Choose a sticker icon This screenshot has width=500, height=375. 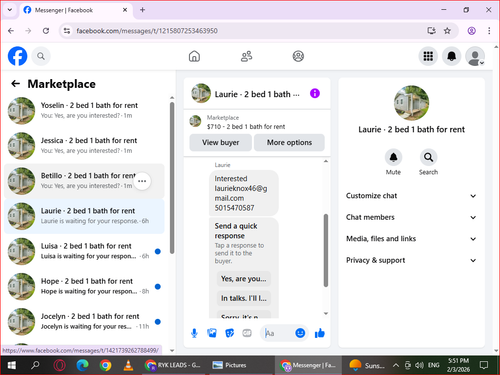tap(230, 333)
